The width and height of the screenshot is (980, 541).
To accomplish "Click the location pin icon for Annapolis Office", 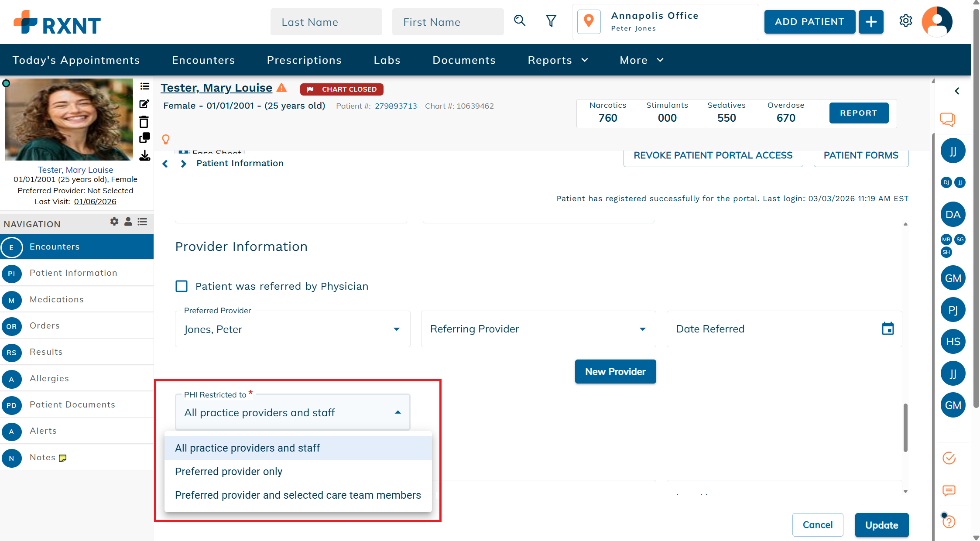I will (589, 21).
